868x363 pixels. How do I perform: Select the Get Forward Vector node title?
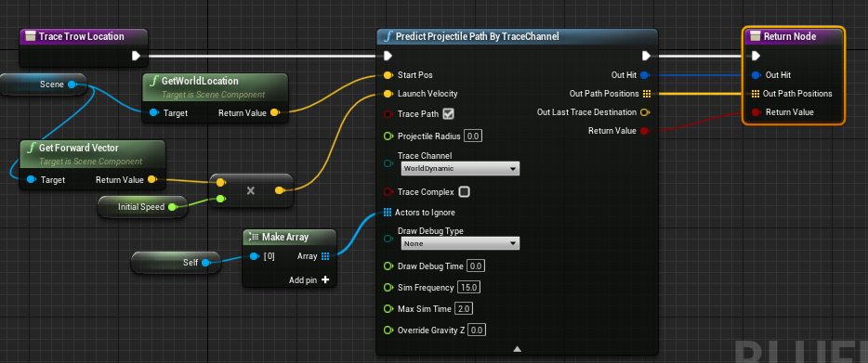click(79, 149)
